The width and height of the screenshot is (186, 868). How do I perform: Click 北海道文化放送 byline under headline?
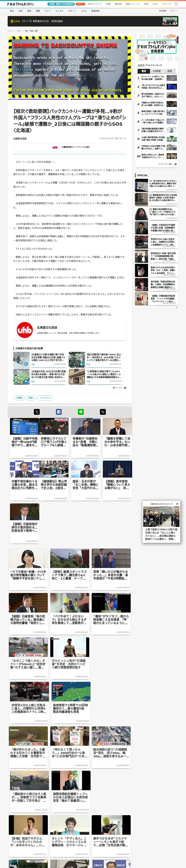[x=20, y=138]
